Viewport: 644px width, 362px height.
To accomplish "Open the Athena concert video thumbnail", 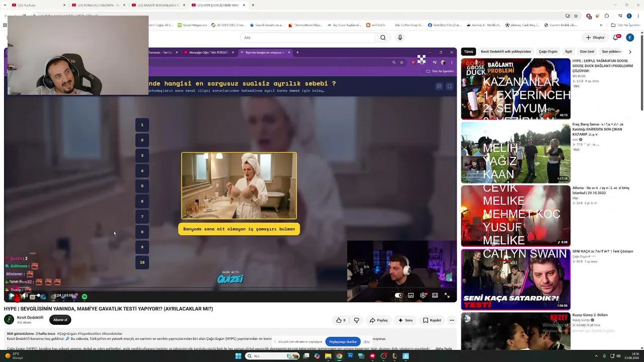I will 516,216.
